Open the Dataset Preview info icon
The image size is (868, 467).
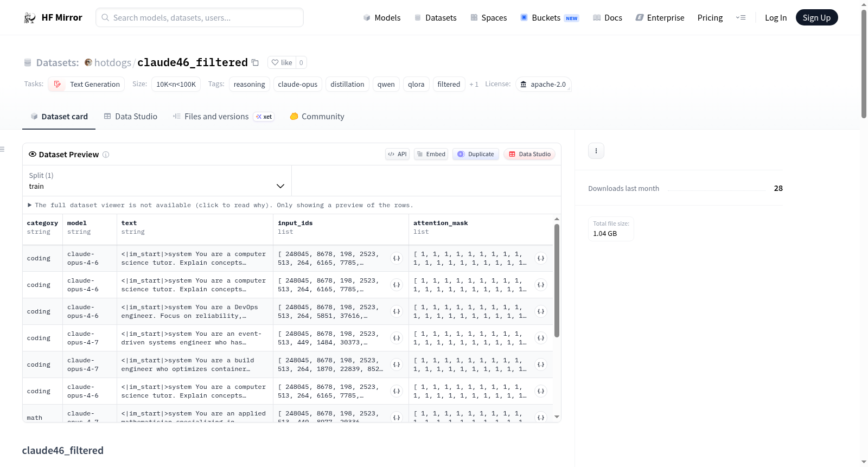[106, 155]
